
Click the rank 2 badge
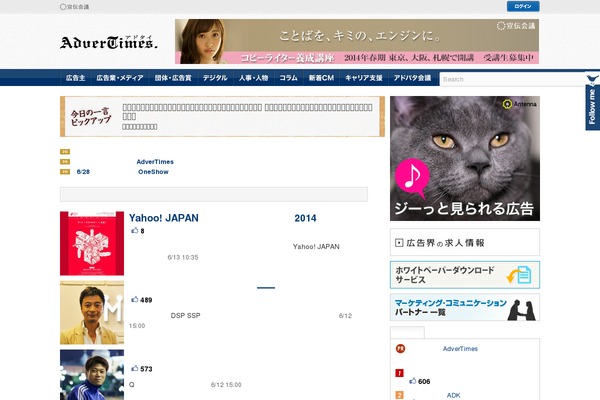tap(399, 395)
